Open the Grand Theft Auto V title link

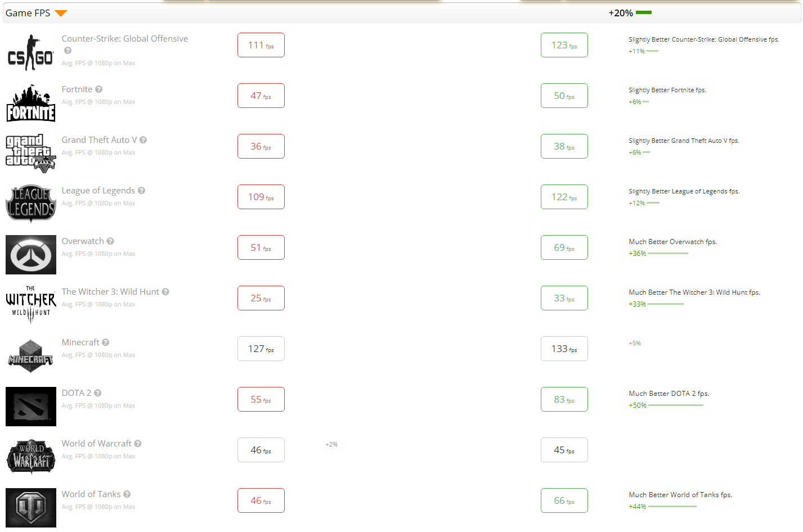99,140
